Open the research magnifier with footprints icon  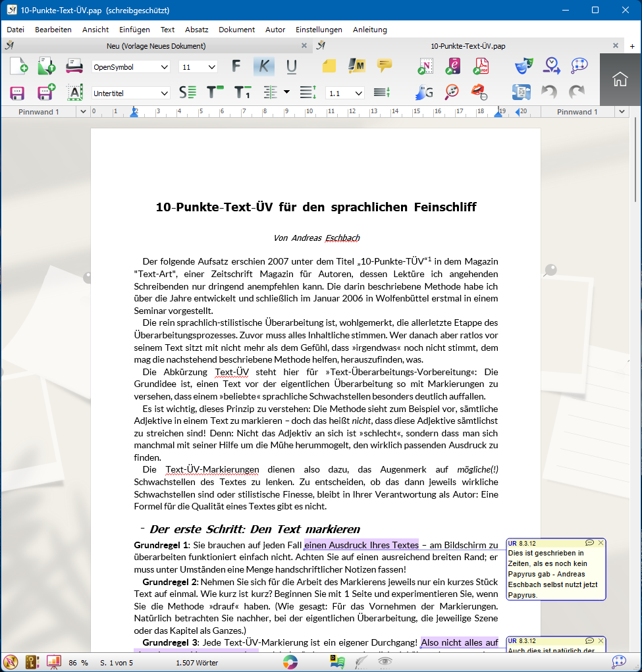452,92
